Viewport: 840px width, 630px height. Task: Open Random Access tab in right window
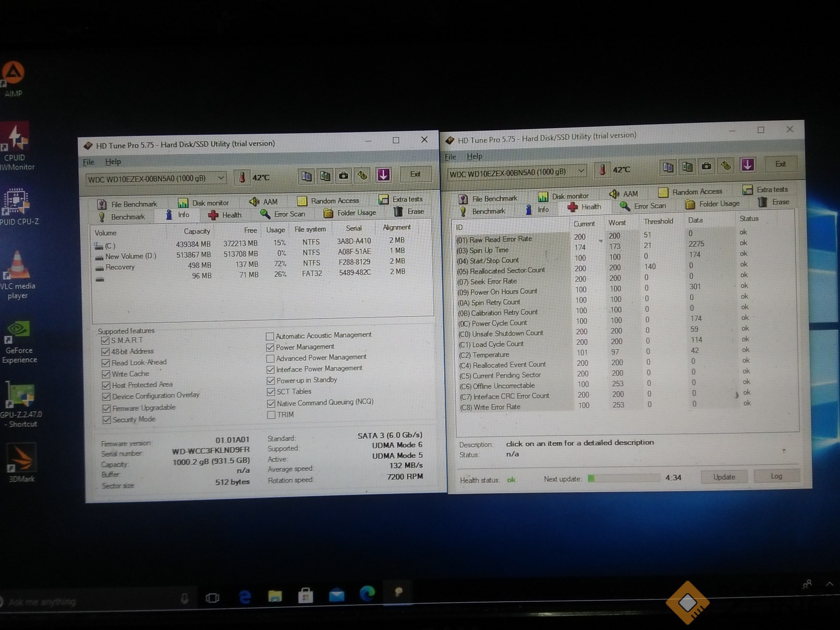pos(690,192)
